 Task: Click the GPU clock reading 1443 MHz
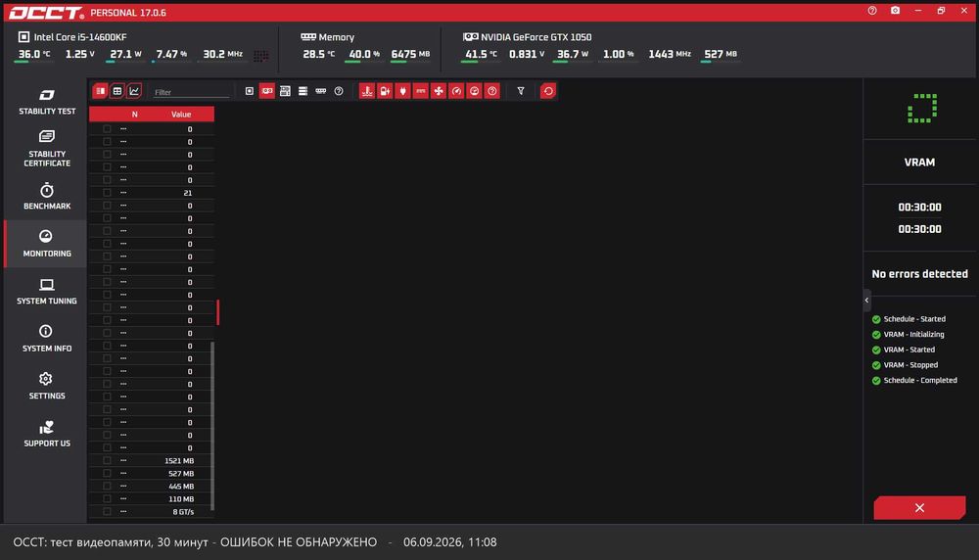[670, 54]
